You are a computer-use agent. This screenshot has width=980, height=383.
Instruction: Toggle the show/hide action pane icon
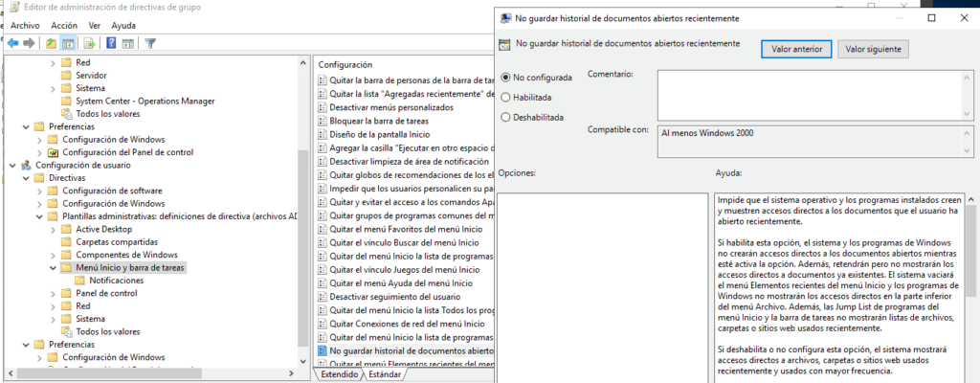point(129,43)
